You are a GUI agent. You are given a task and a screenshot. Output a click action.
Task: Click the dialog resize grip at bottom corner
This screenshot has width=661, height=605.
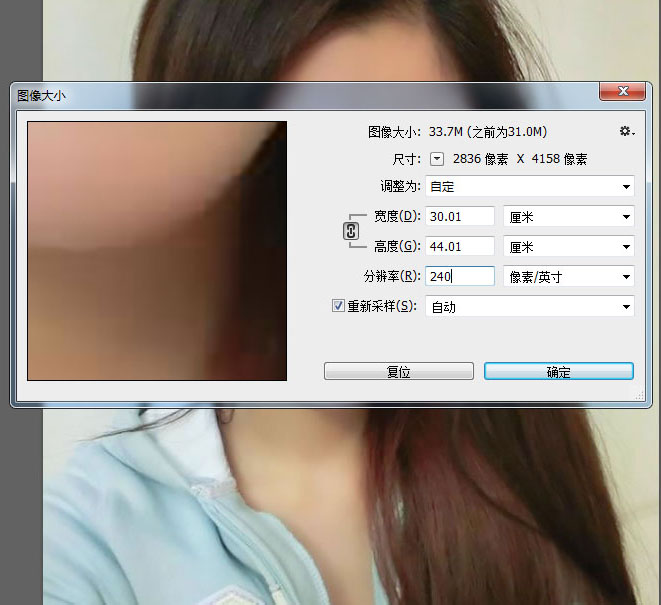[x=640, y=395]
